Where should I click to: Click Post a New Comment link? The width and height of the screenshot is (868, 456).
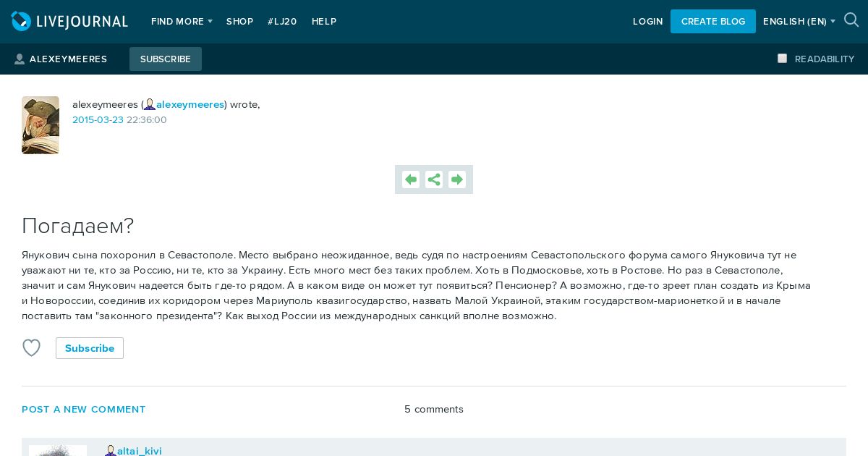[x=84, y=410]
